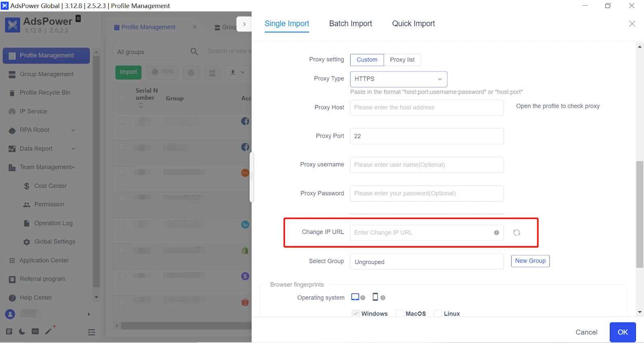The image size is (644, 343).
Task: Focus the Proxy Port field
Action: [427, 136]
